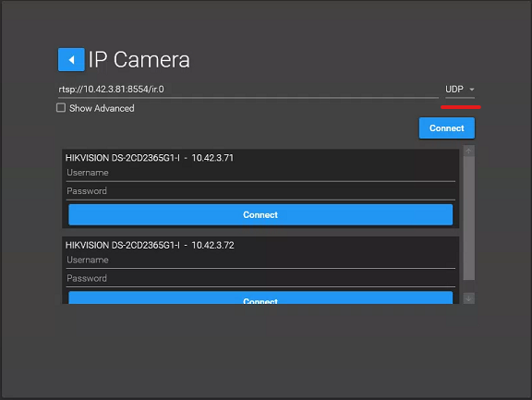Focus the RTSP URL address field

(248, 90)
